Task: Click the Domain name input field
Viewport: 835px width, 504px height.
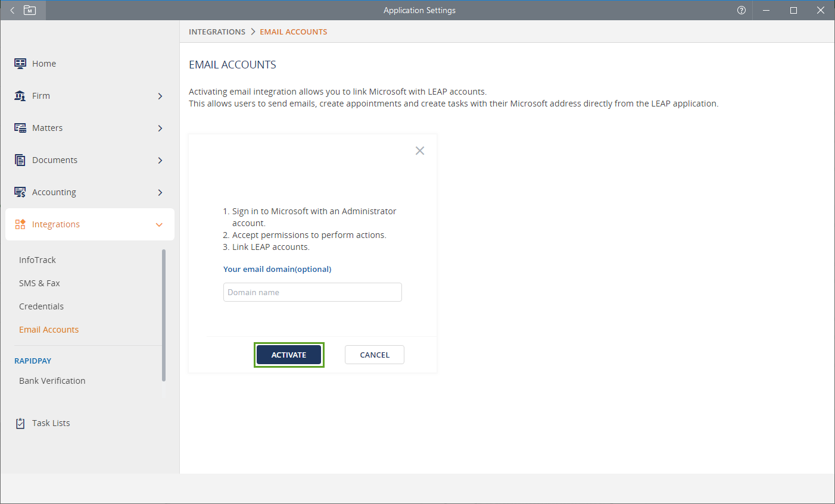Action: click(312, 292)
